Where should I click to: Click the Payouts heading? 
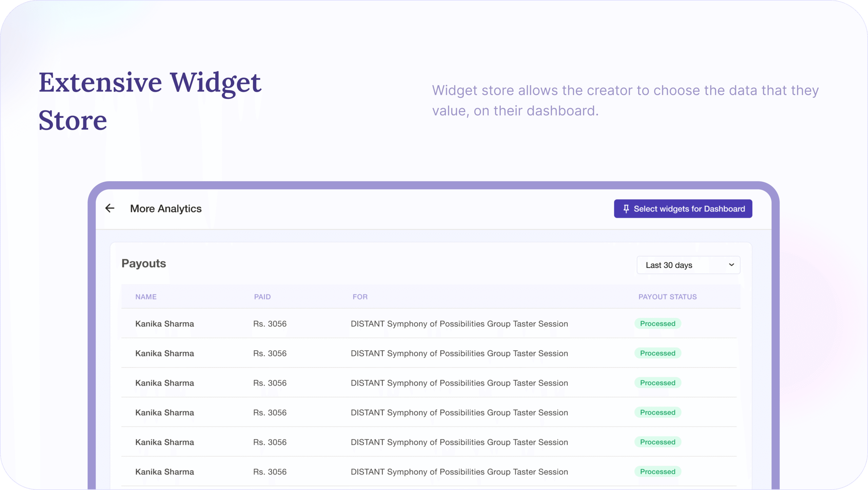(x=144, y=263)
